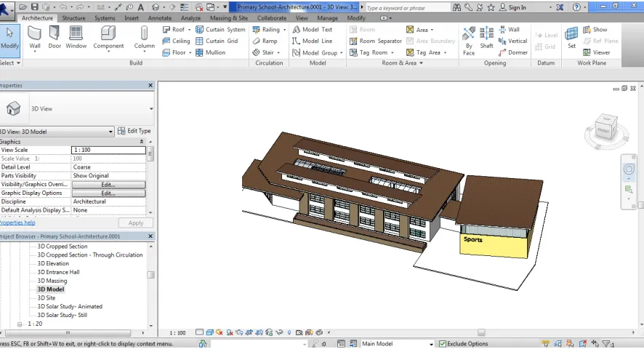644x352 pixels.
Task: Select Curtain System tool
Action: [220, 30]
